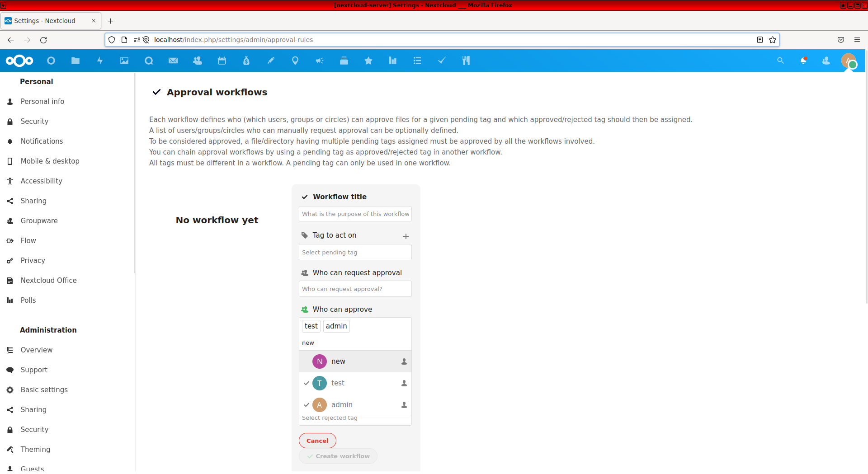Open the Maps location pin icon
868x474 pixels.
click(295, 61)
